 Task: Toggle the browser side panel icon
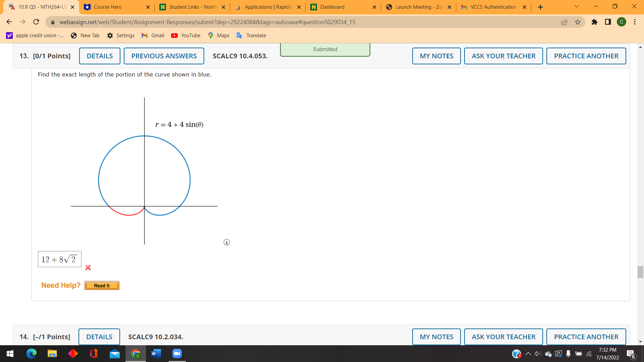[608, 22]
